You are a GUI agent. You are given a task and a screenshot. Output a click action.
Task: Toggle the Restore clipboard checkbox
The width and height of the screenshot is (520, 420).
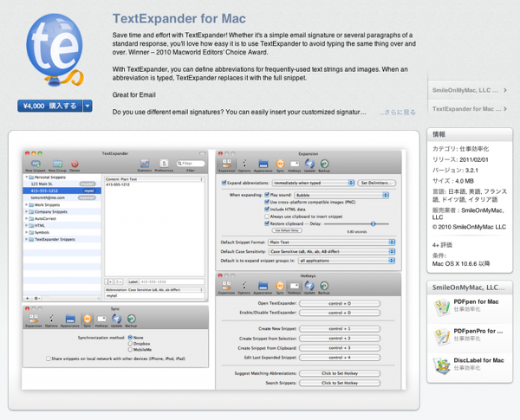(x=267, y=223)
